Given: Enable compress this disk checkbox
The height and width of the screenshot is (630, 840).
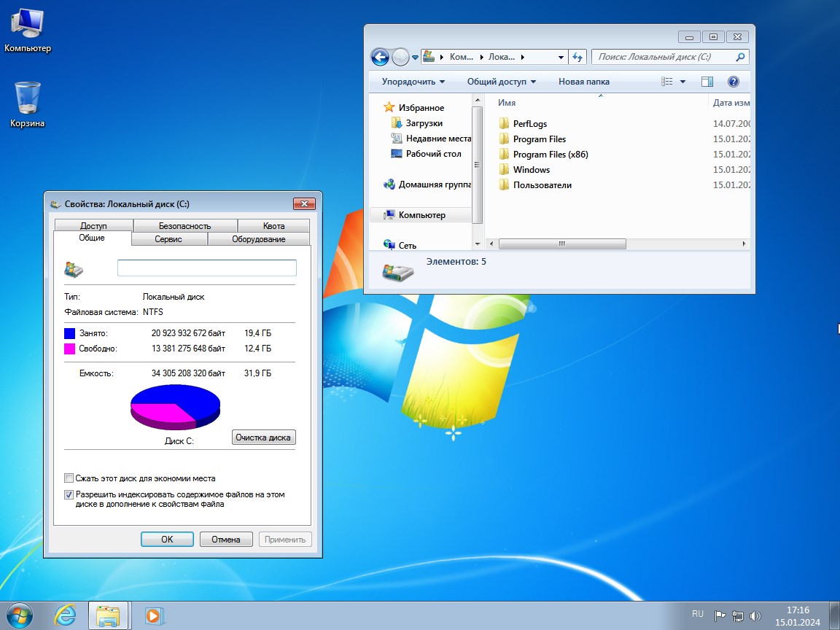Looking at the screenshot, I should (69, 478).
